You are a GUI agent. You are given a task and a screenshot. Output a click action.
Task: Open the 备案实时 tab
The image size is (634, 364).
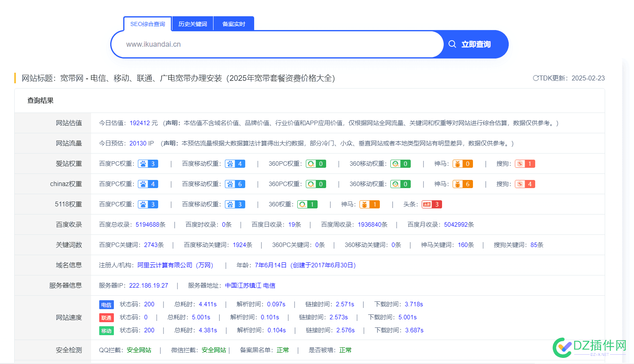click(x=234, y=24)
